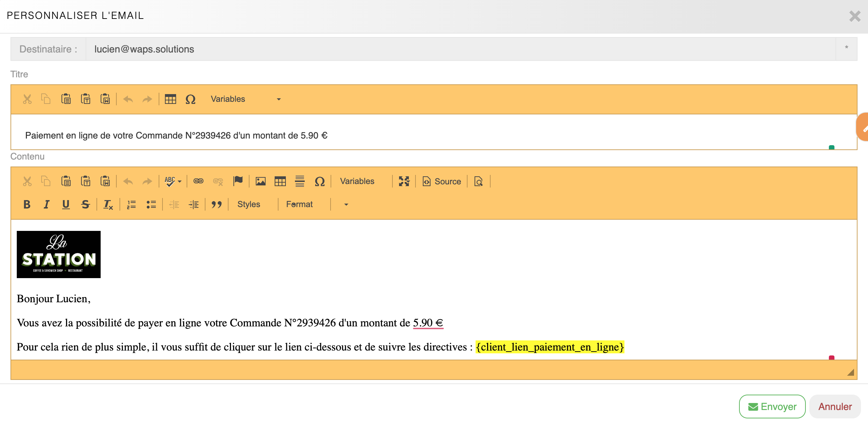Click Remove Format icon

(108, 204)
